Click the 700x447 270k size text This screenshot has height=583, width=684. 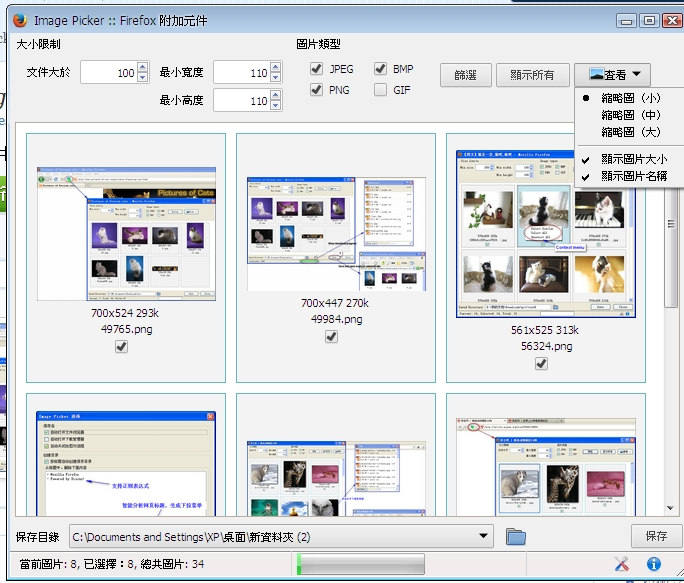335,303
